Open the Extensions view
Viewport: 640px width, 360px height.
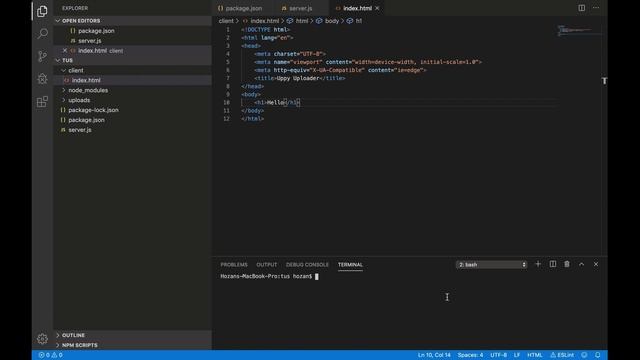(42, 101)
